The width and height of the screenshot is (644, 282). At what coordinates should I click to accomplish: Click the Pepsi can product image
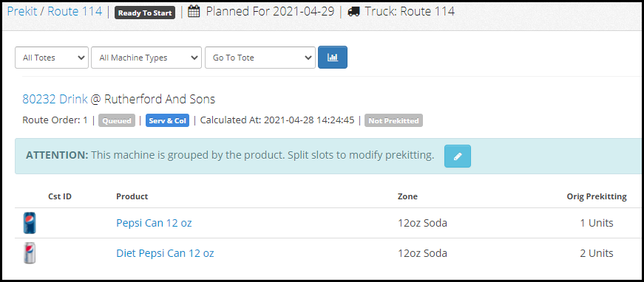point(30,223)
